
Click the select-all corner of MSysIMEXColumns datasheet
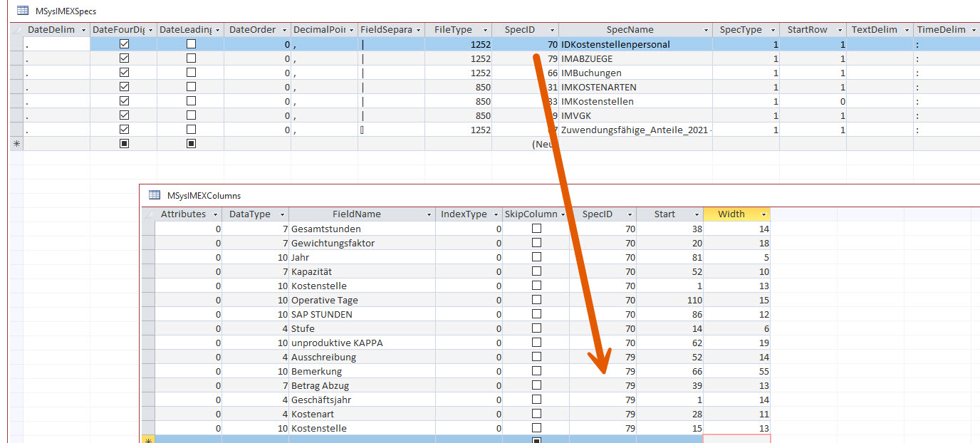click(x=148, y=214)
